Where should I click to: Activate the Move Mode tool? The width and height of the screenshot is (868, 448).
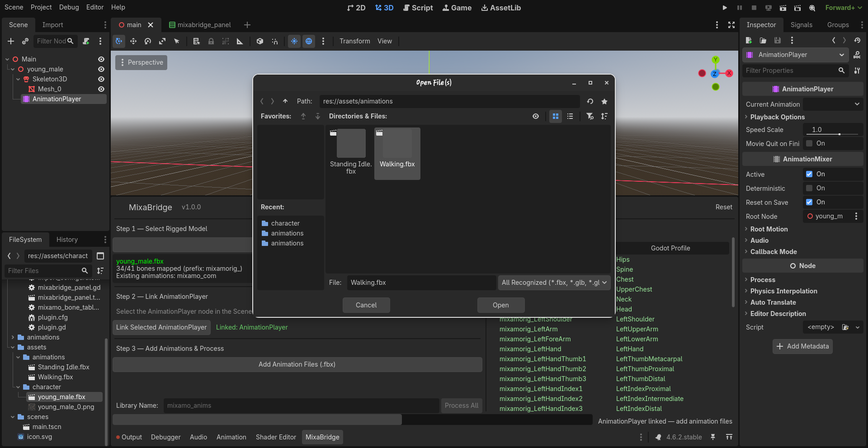[x=133, y=41]
